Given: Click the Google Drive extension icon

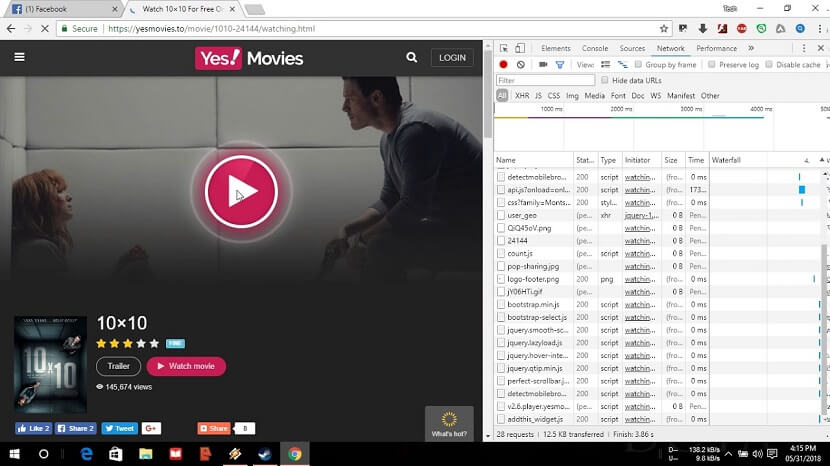Looking at the screenshot, I should 781,29.
